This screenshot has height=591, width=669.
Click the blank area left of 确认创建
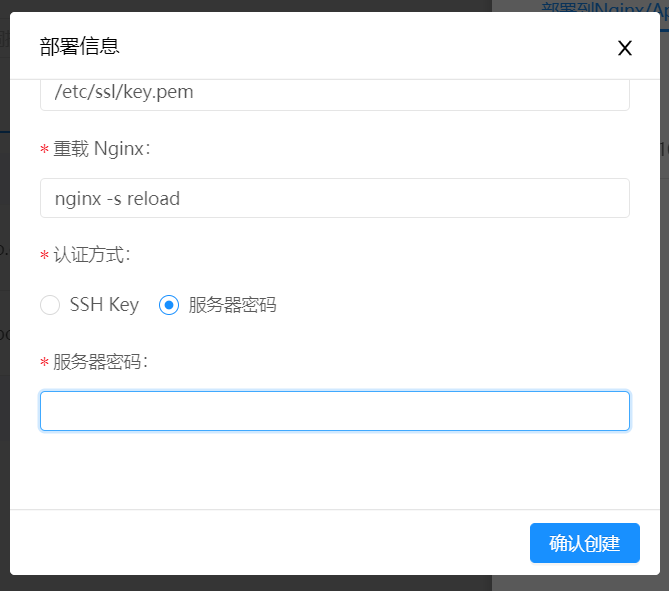tap(270, 543)
